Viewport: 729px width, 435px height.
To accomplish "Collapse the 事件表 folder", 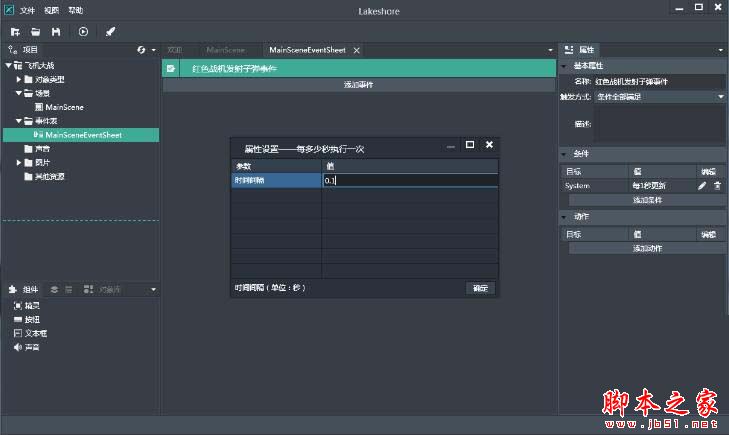I will click(19, 121).
